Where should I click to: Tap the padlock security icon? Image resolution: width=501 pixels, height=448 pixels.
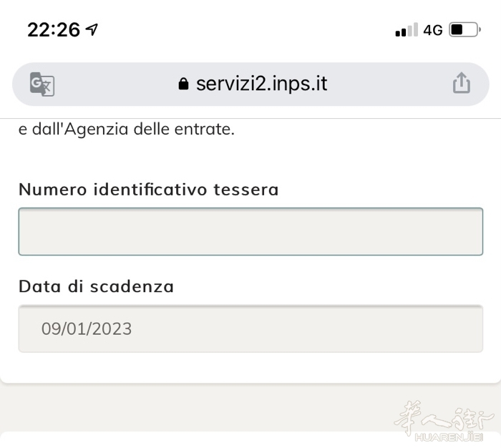183,84
